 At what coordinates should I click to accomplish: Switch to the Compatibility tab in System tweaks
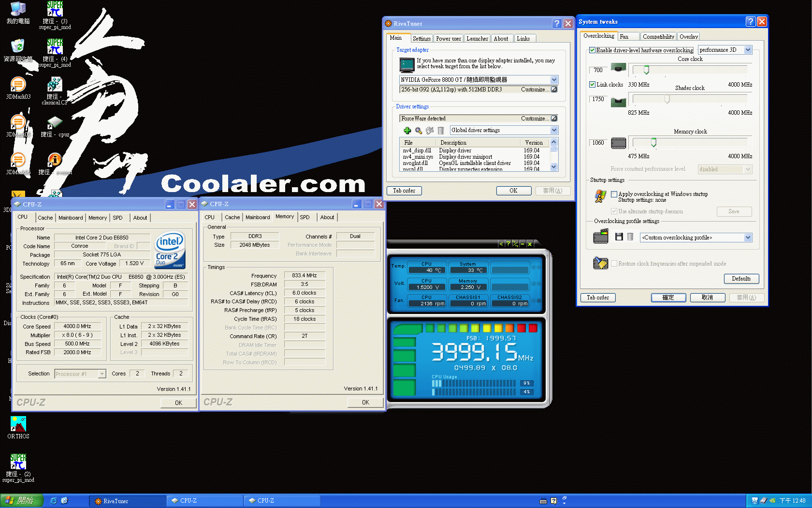[658, 37]
